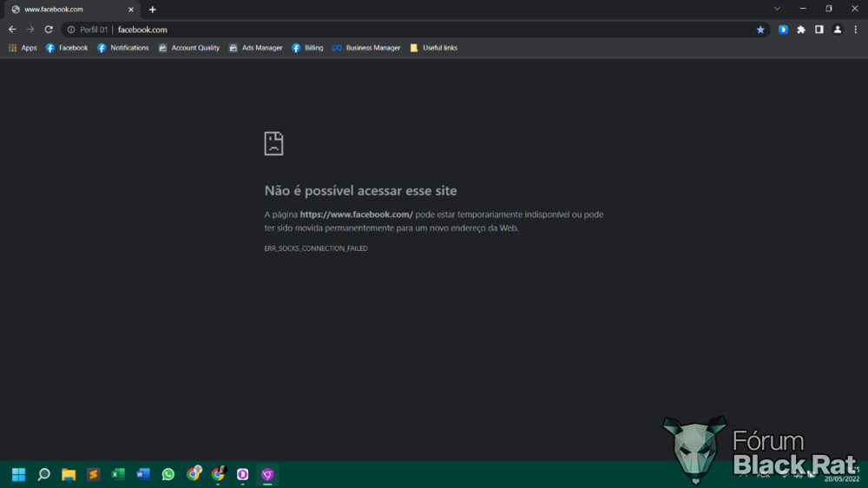The height and width of the screenshot is (488, 868).
Task: Open Windows taskbar search
Action: tap(43, 475)
